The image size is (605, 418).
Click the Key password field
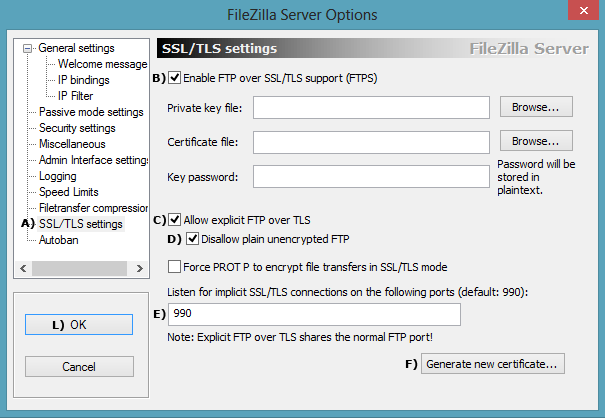pyautogui.click(x=371, y=177)
